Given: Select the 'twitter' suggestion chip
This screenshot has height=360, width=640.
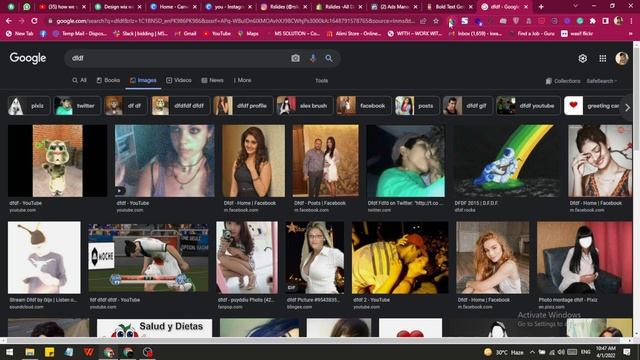Looking at the screenshot, I should (x=77, y=106).
